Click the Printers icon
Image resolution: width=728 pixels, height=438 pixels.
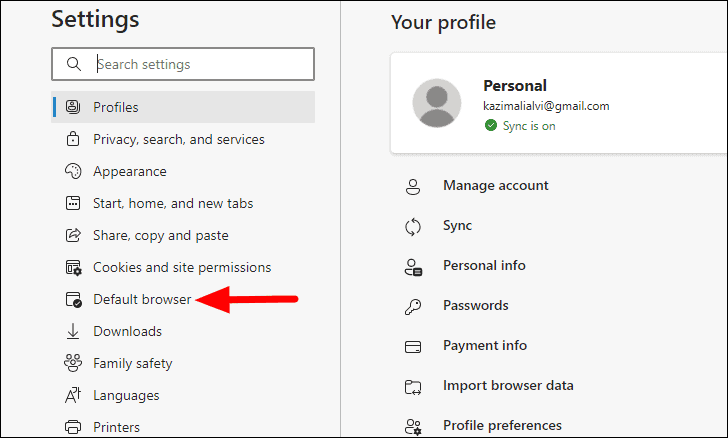[73, 426]
